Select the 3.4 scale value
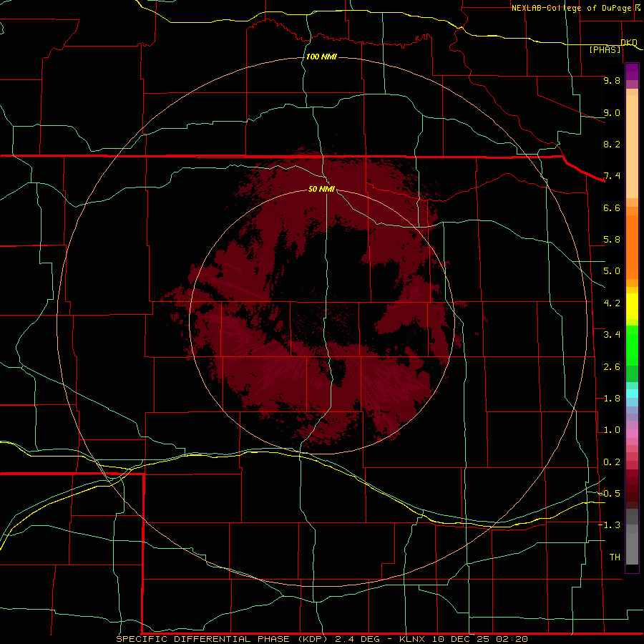 [x=612, y=335]
